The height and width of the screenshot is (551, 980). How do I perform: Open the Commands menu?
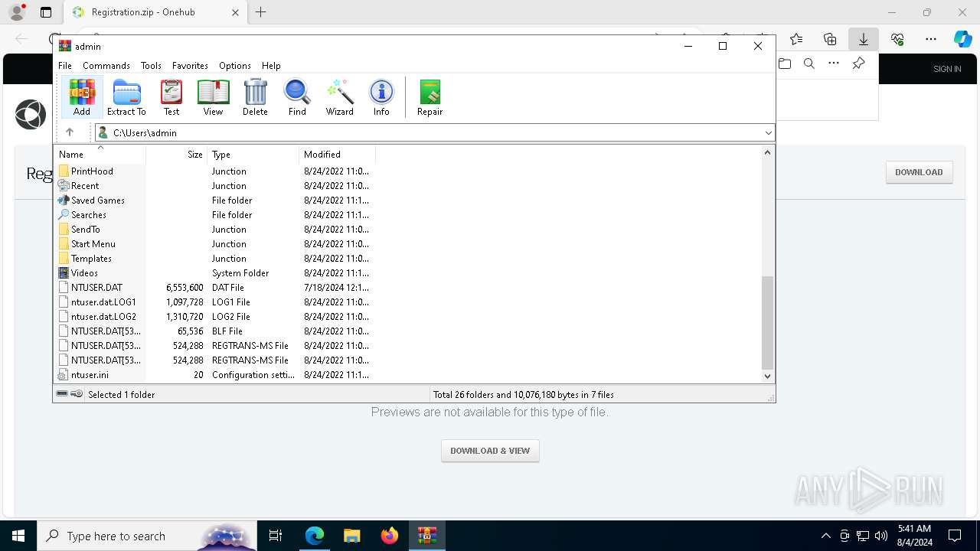pos(106,66)
